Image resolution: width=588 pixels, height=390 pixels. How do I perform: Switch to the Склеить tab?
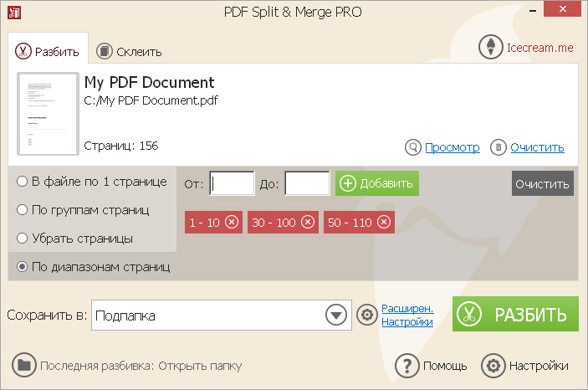129,51
